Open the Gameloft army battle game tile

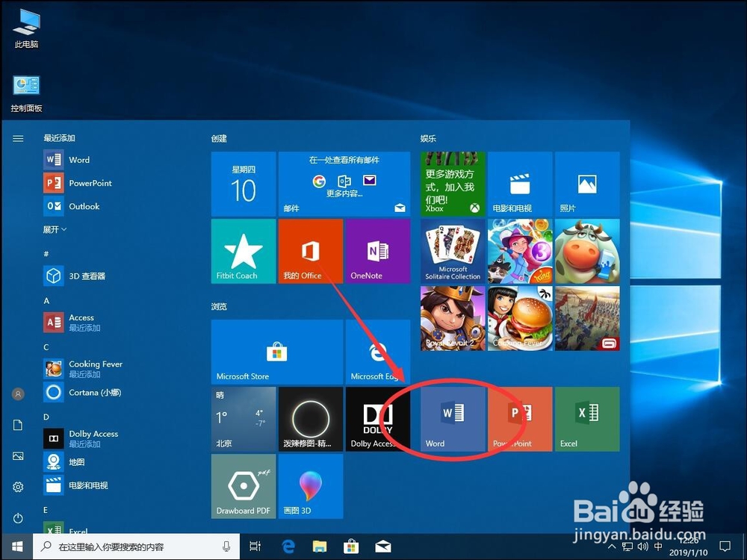point(587,319)
